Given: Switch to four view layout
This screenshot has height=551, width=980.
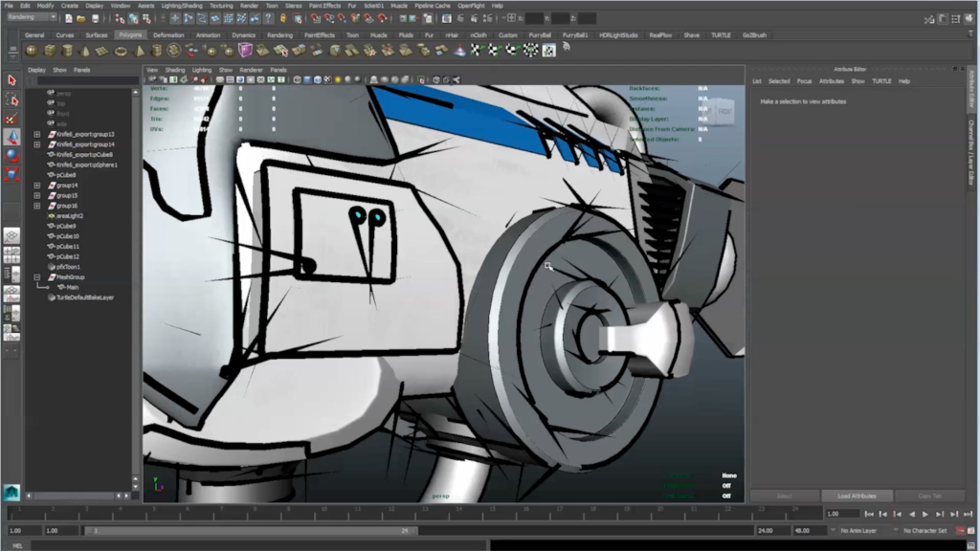Looking at the screenshot, I should 11,255.
